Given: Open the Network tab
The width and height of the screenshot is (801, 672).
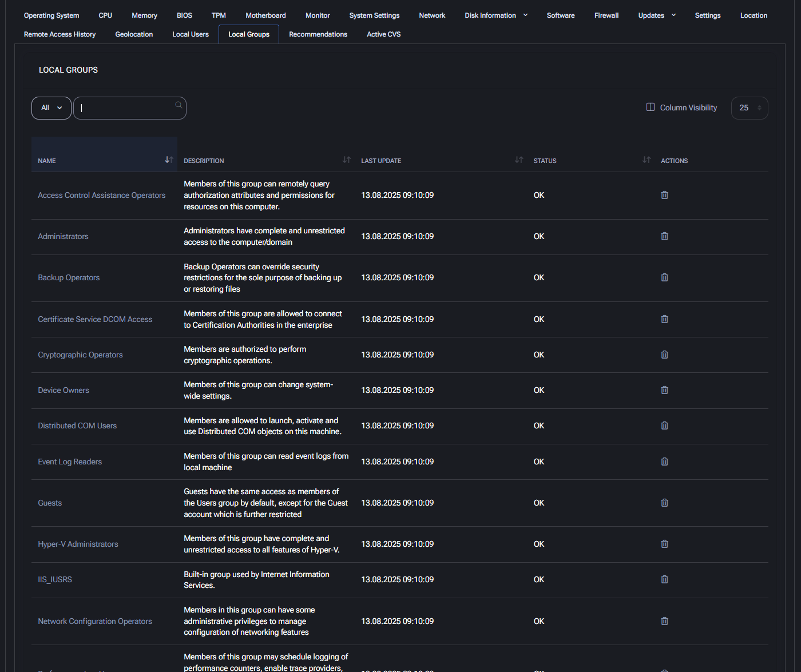Looking at the screenshot, I should click(x=432, y=15).
